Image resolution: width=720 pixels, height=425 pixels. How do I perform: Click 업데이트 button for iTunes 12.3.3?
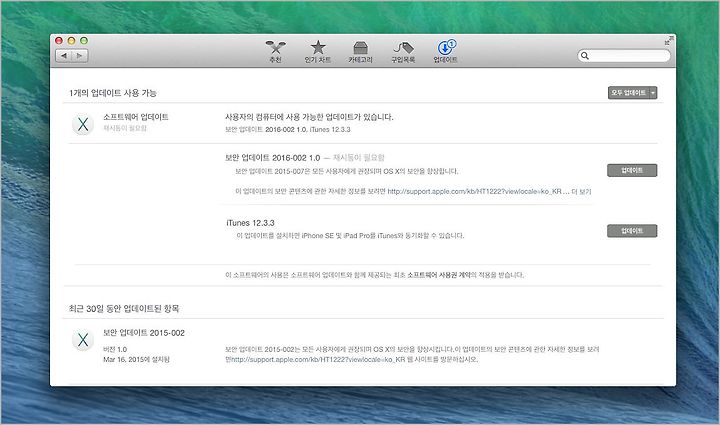point(632,231)
